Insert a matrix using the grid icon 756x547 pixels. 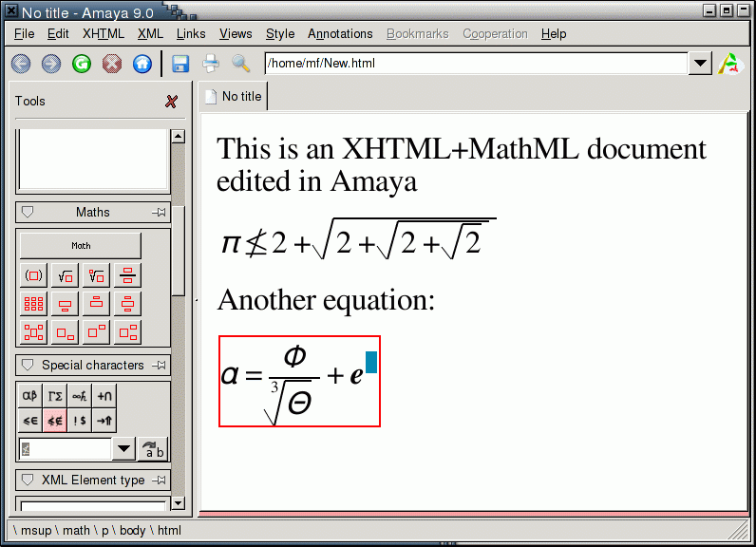pyautogui.click(x=33, y=305)
